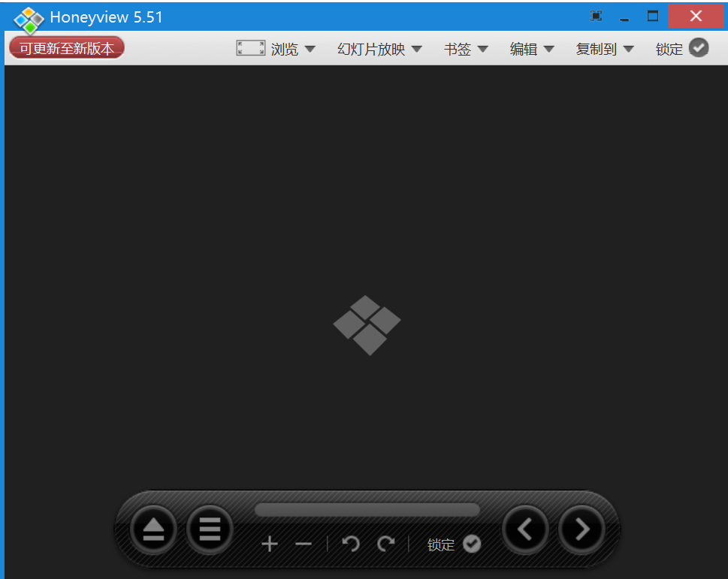Zoom out with the minus icon

304,544
